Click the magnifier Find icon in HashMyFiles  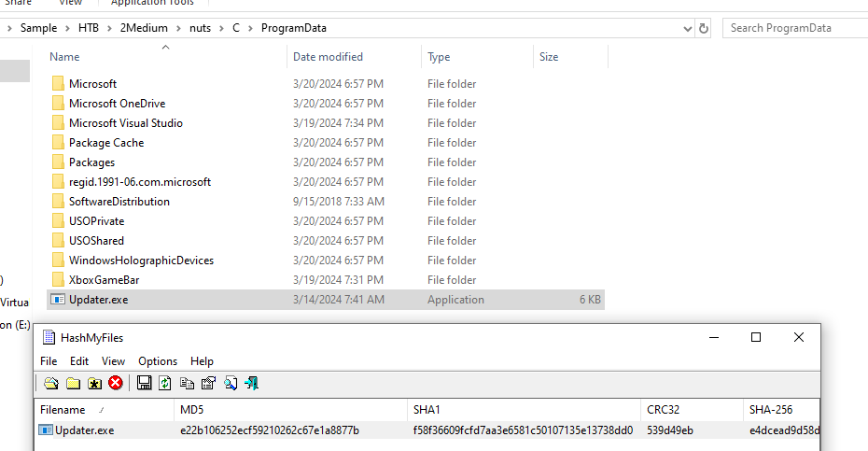pos(231,383)
